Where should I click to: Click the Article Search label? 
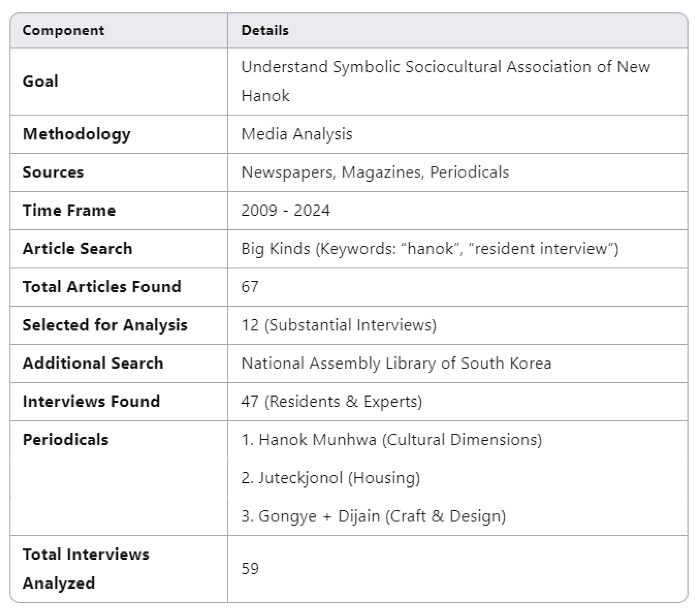77,249
